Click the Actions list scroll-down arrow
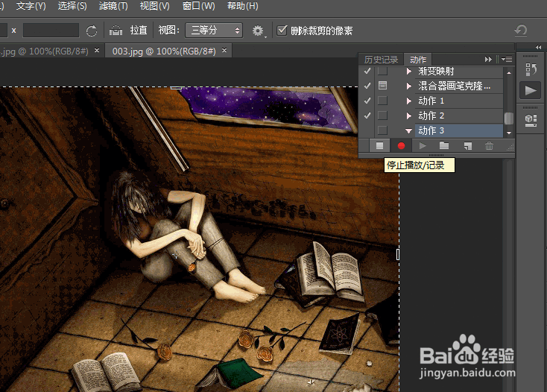The image size is (547, 392). (509, 133)
